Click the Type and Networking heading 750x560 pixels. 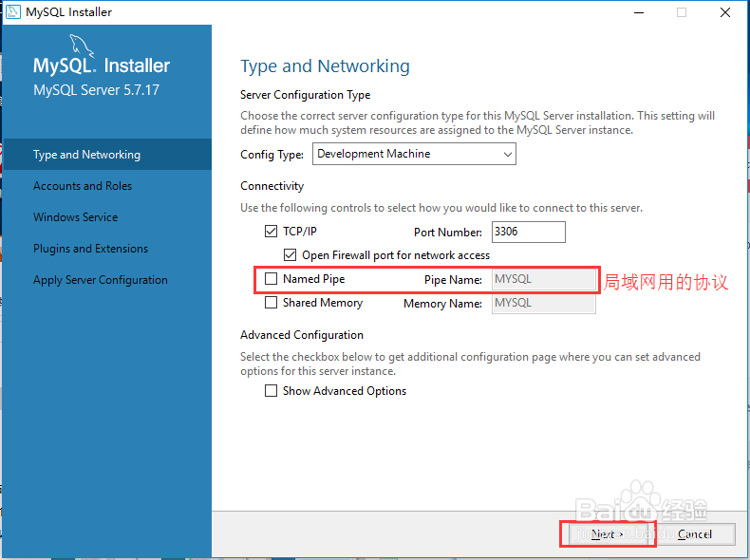pos(325,66)
